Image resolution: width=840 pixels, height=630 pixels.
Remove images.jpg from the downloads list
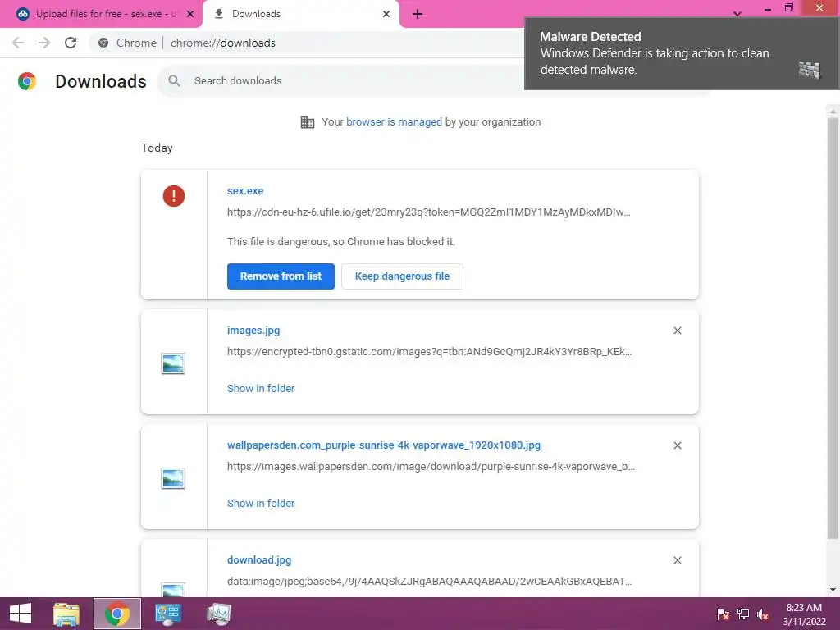[x=677, y=331]
